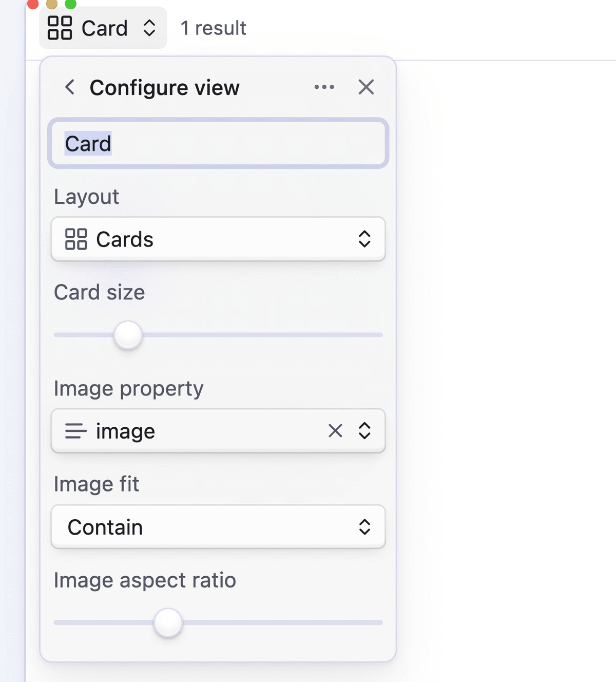Click the Image aspect ratio slider handle
This screenshot has height=682, width=616.
point(168,622)
